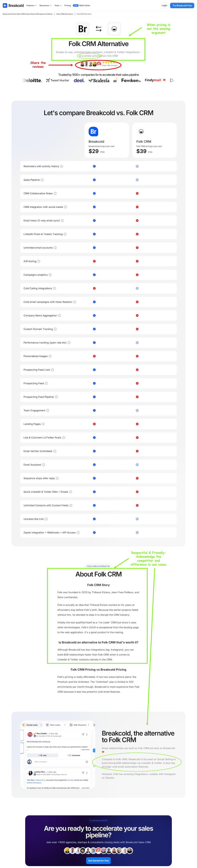The image size is (197, 868).
Task: Click emoji icon in comment box
Action: pos(87,761)
